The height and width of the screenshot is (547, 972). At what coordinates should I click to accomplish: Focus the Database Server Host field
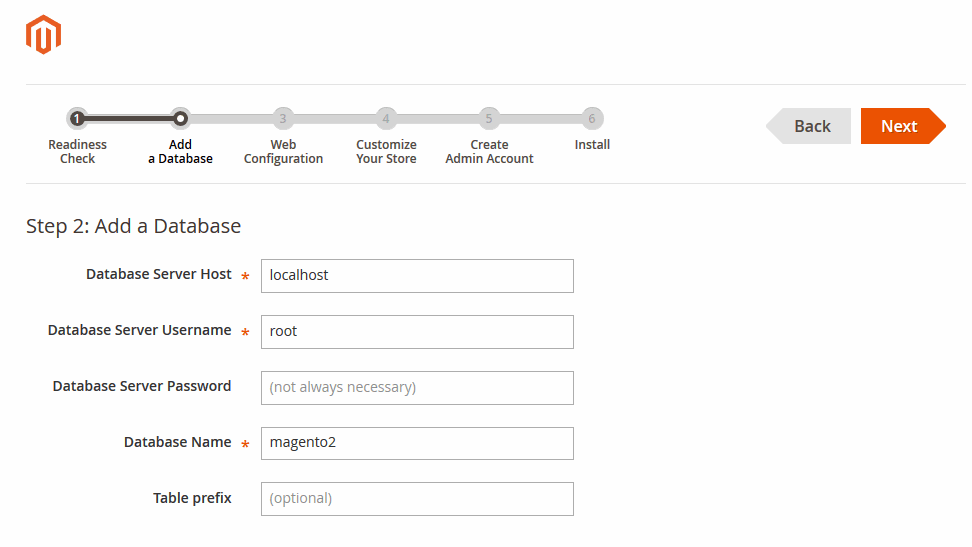pyautogui.click(x=417, y=276)
